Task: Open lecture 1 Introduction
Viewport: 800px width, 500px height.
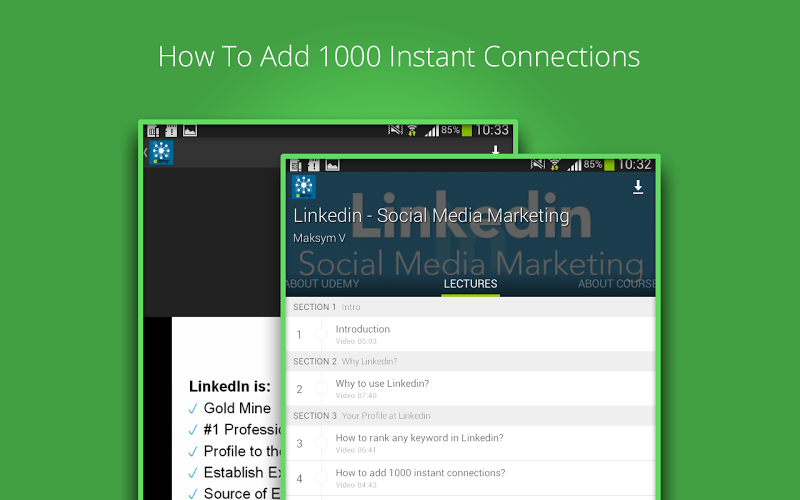Action: pos(470,334)
